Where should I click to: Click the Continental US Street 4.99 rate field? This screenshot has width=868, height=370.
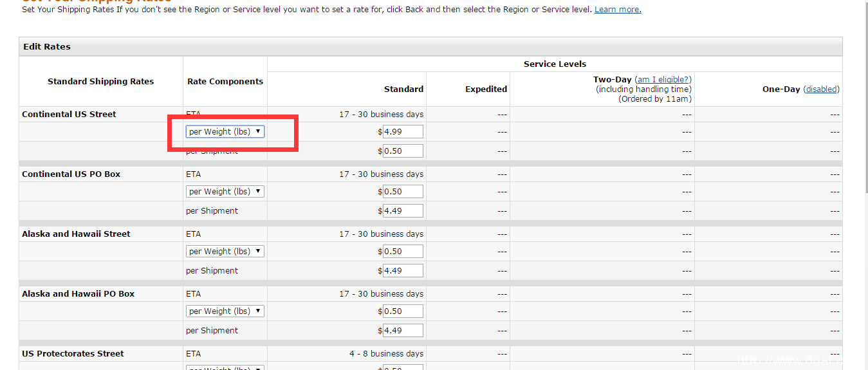coord(403,131)
